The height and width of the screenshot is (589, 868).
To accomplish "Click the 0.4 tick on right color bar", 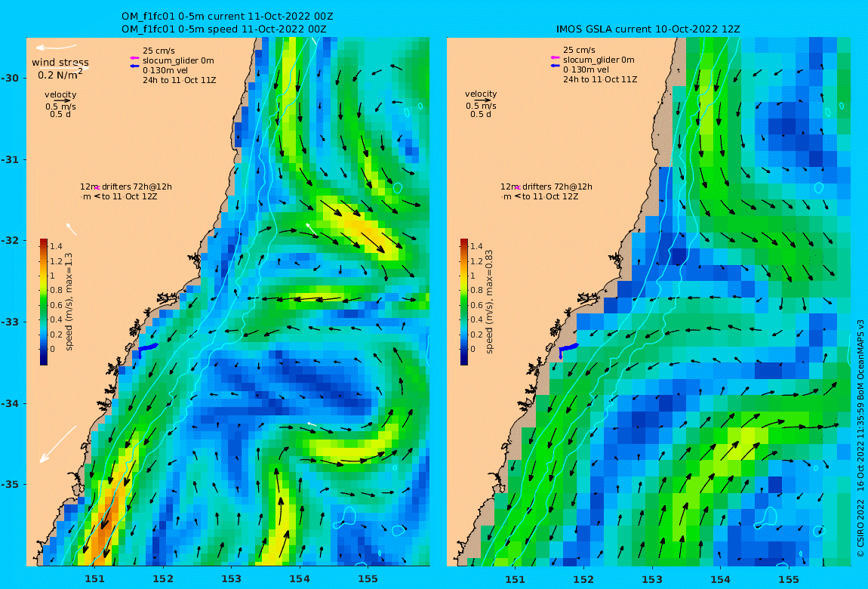I will coord(476,319).
